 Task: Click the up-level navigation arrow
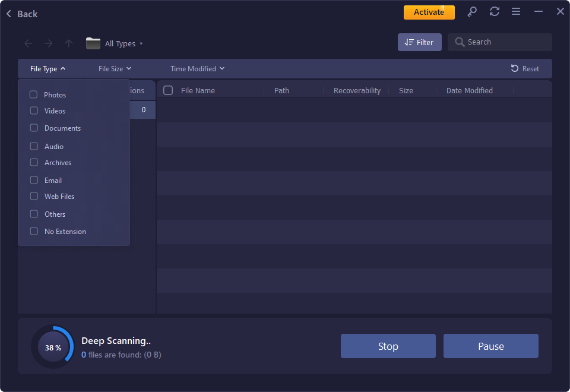pos(68,43)
